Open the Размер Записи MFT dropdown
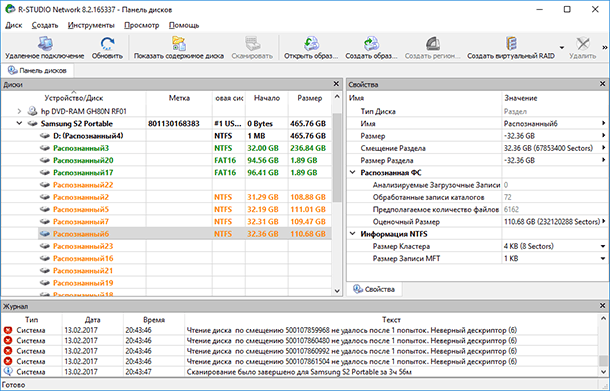This screenshot has width=610, height=391. 603,258
